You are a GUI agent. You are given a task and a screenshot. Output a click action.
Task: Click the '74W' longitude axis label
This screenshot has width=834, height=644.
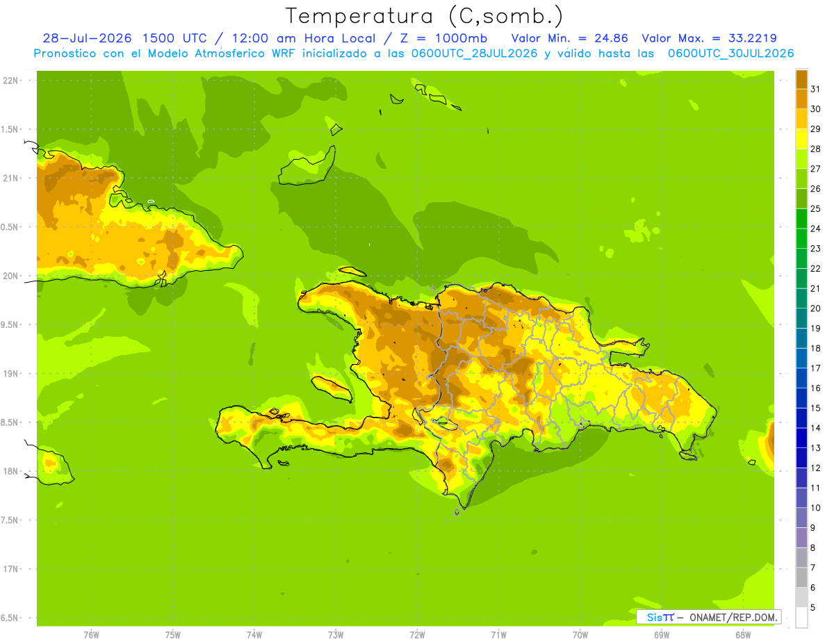[x=254, y=635]
